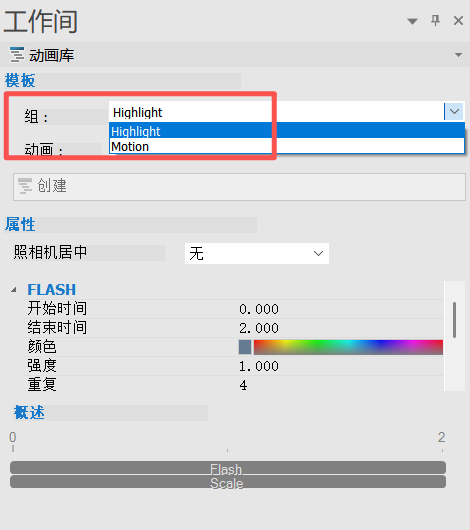Image resolution: width=470 pixels, height=530 pixels.
Task: Open the workspace panel options arrow
Action: click(x=412, y=21)
